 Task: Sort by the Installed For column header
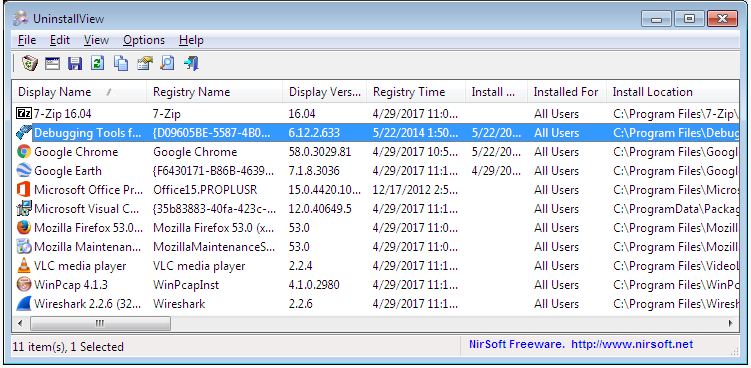coord(567,92)
